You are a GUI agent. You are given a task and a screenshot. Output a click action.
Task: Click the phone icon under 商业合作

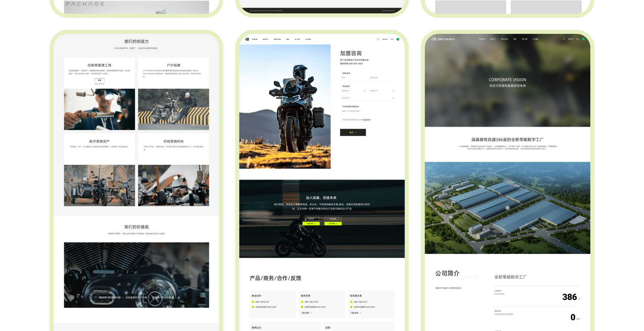pyautogui.click(x=253, y=302)
